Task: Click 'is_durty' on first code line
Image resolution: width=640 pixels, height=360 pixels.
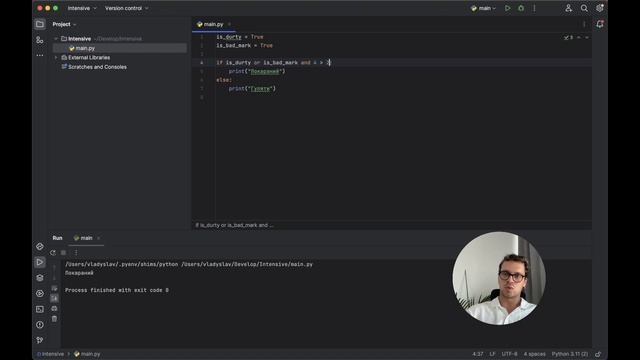Action: tap(229, 37)
